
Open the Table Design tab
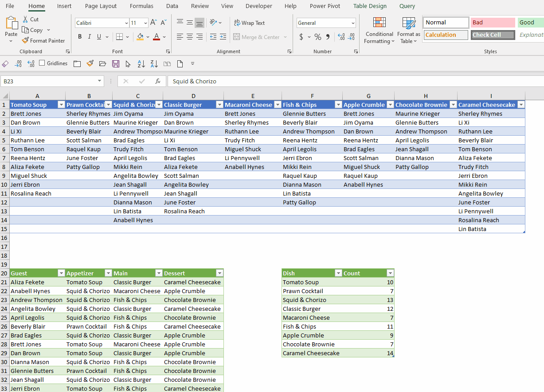click(370, 6)
